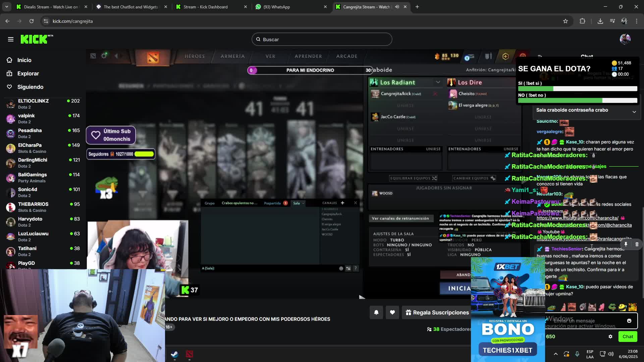The image size is (644, 362).
Task: Pin the TechiesSenior chat message
Action: point(626,244)
